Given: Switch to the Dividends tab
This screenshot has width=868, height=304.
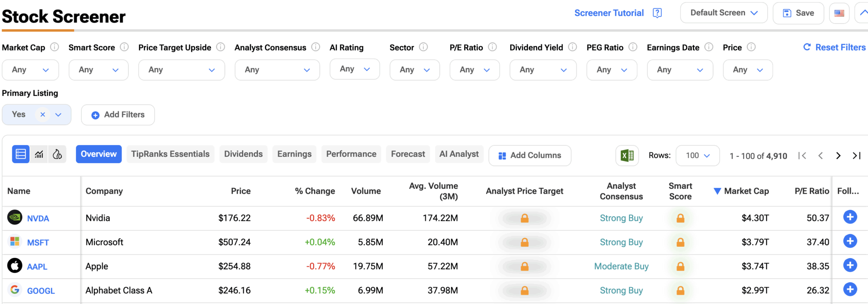Looking at the screenshot, I should click(243, 154).
